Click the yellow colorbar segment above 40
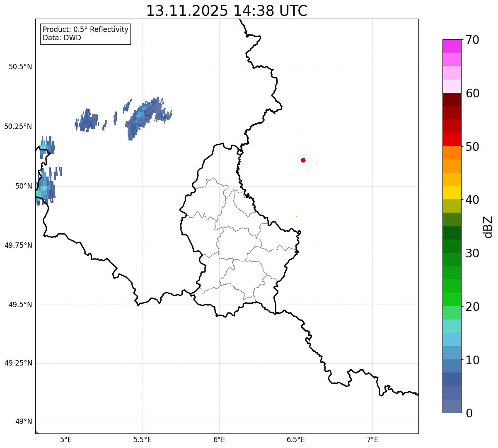This screenshot has width=498, height=448. 452,193
